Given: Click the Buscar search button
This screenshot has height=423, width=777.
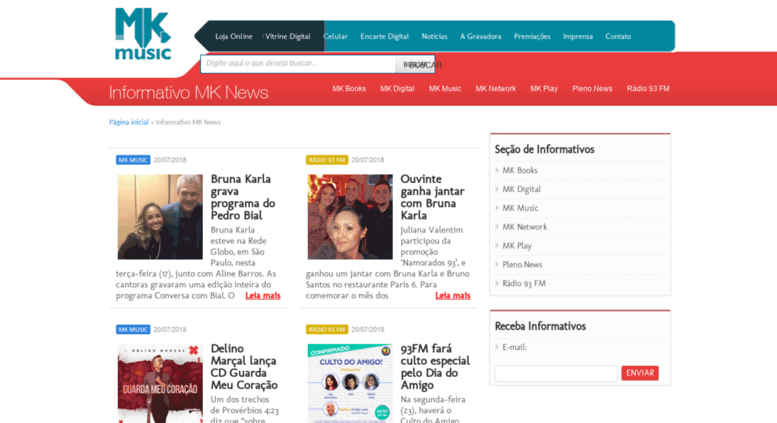Looking at the screenshot, I should tap(415, 64).
